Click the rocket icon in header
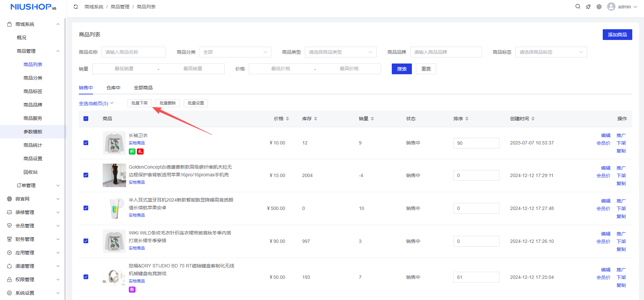The height and width of the screenshot is (300, 644). 588,7
